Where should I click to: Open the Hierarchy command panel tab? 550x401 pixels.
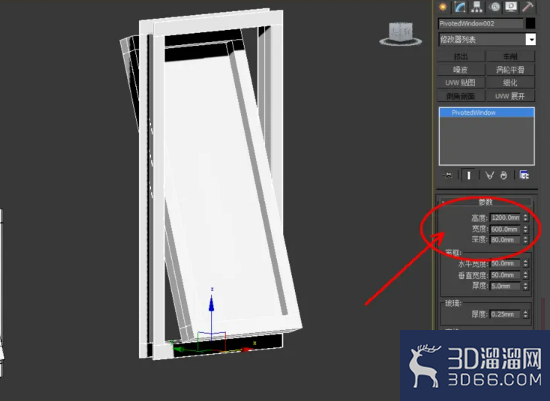tap(476, 7)
